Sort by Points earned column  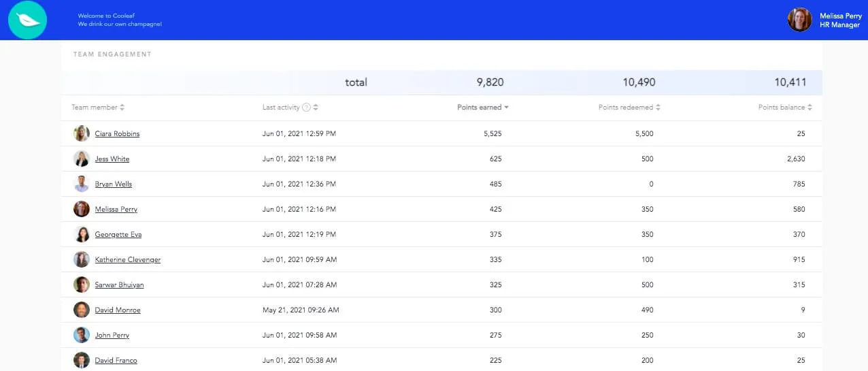coord(483,108)
